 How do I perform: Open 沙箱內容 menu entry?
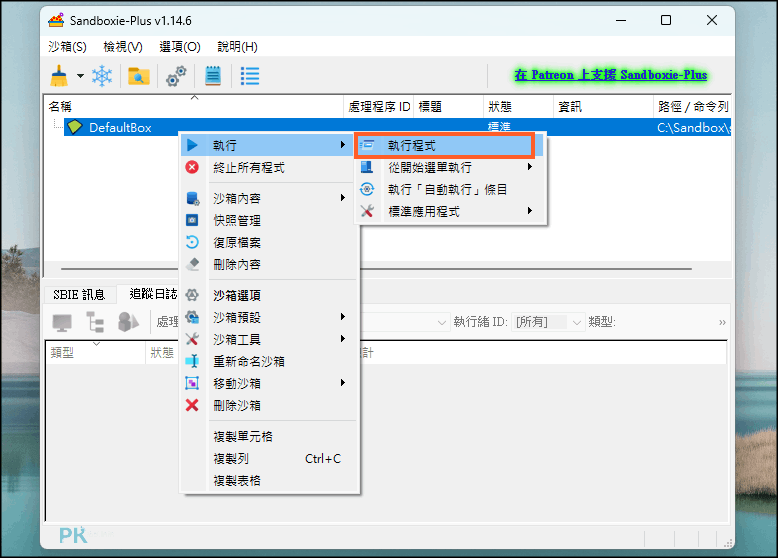pyautogui.click(x=267, y=198)
